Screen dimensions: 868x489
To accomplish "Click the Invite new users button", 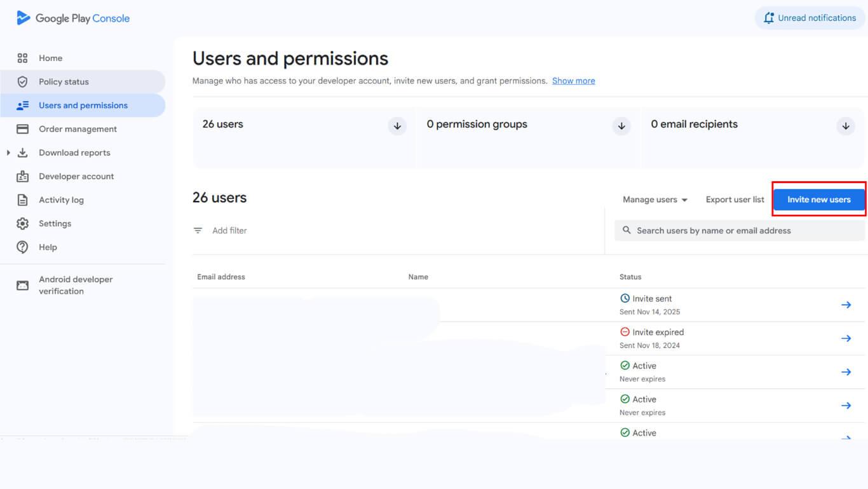I will (x=818, y=200).
